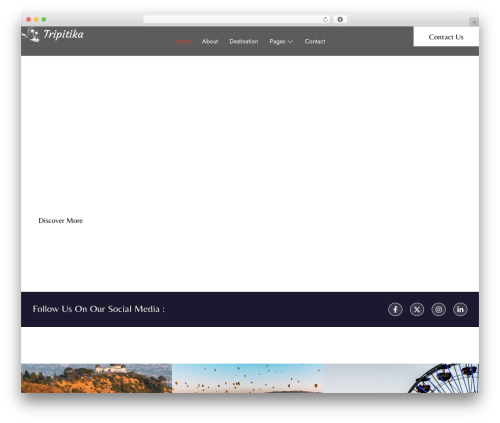Expand the Pages dropdown menu

point(281,41)
